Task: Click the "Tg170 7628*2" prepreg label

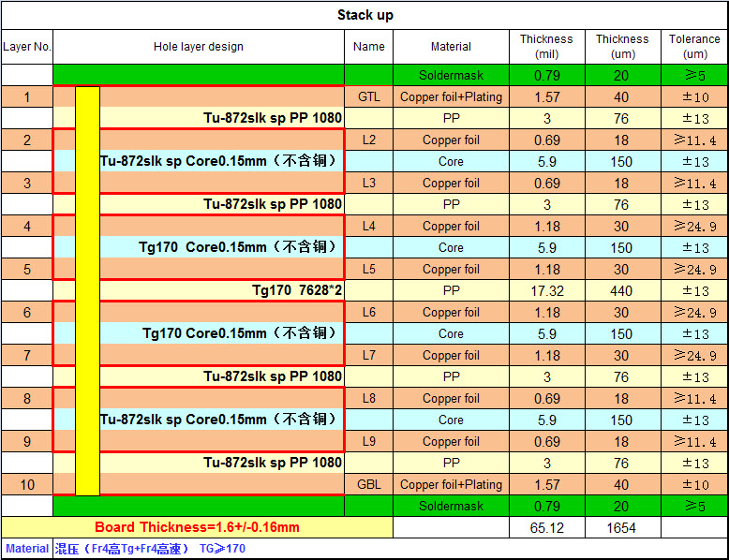Action: click(297, 290)
